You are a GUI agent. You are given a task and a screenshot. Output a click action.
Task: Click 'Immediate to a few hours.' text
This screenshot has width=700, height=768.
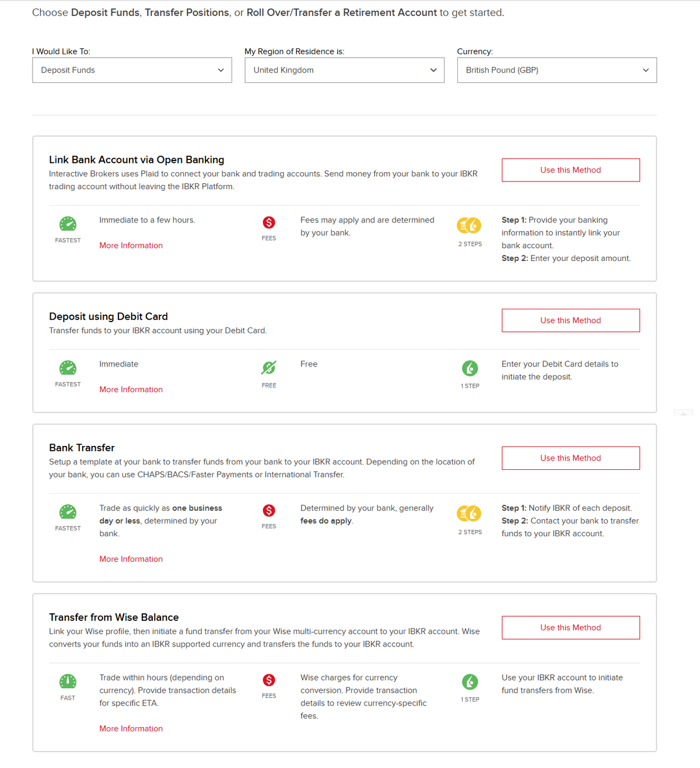tap(147, 220)
